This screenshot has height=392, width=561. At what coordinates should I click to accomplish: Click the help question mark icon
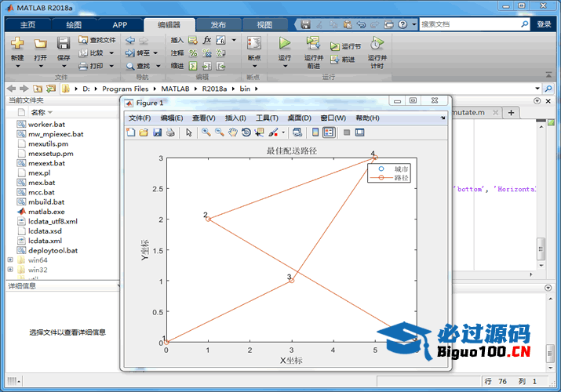click(x=403, y=24)
